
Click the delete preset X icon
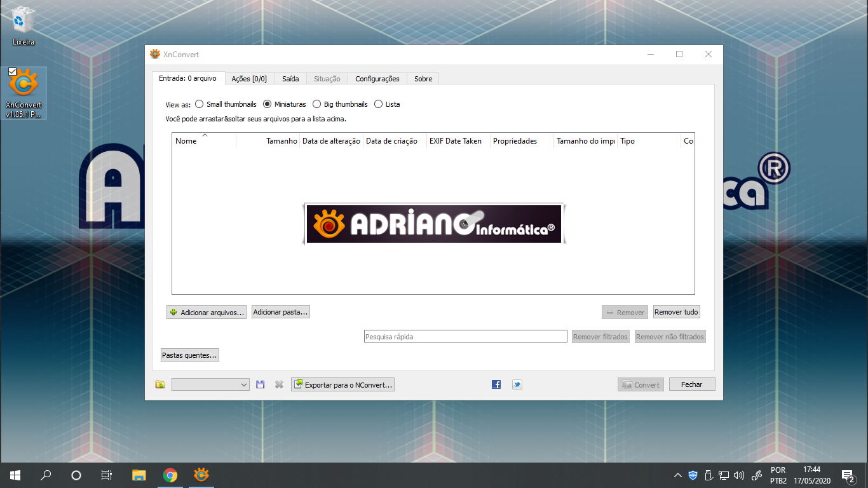278,384
